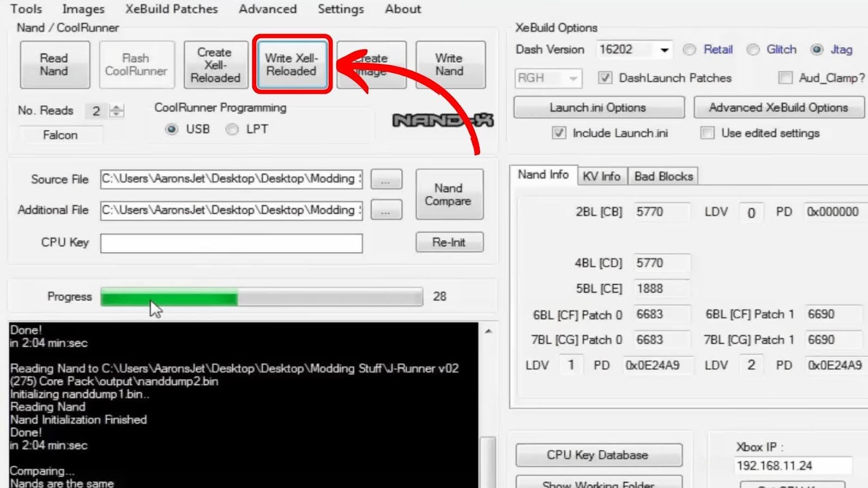Select the Retail console type
868x488 pixels.
(x=689, y=49)
